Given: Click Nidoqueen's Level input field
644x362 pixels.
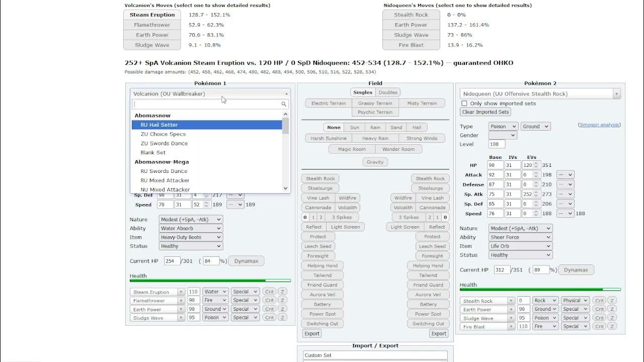Looking at the screenshot, I should tap(497, 144).
